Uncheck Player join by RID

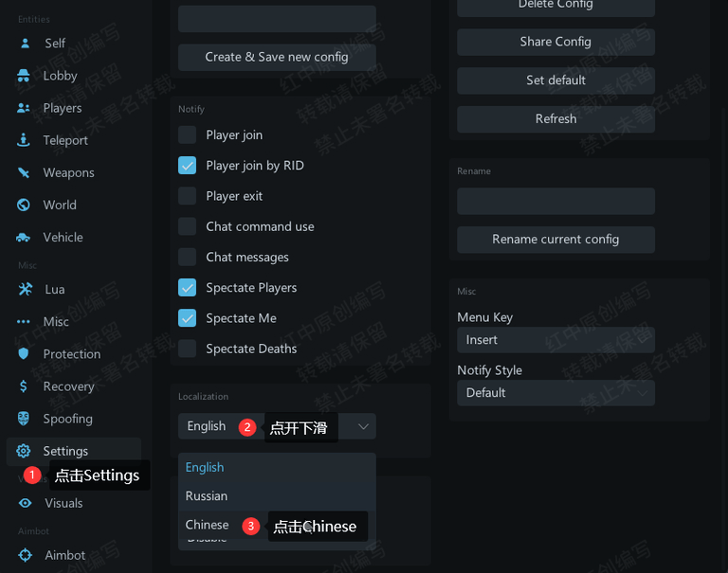(187, 166)
